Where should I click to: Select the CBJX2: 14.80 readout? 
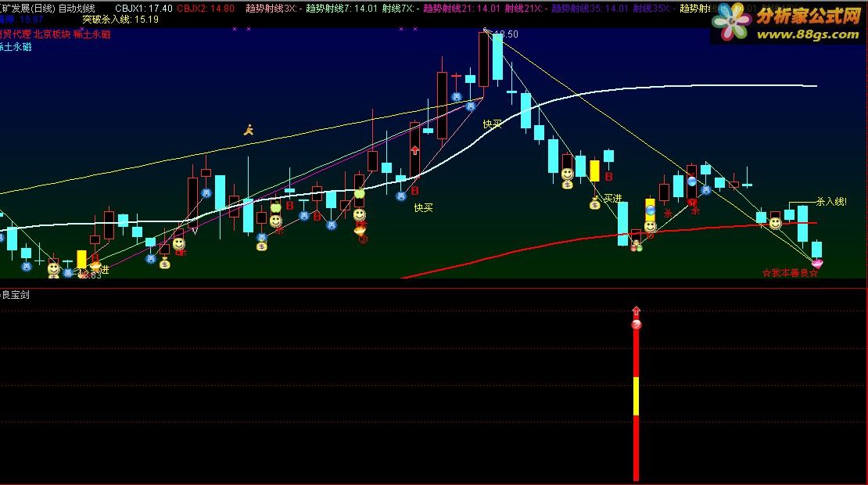206,9
